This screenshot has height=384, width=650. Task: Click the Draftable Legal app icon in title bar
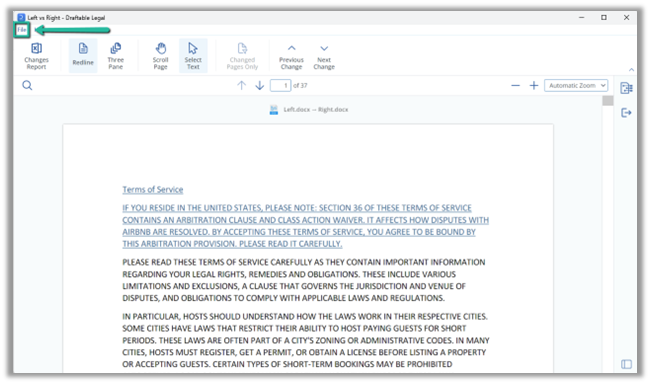pos(21,17)
